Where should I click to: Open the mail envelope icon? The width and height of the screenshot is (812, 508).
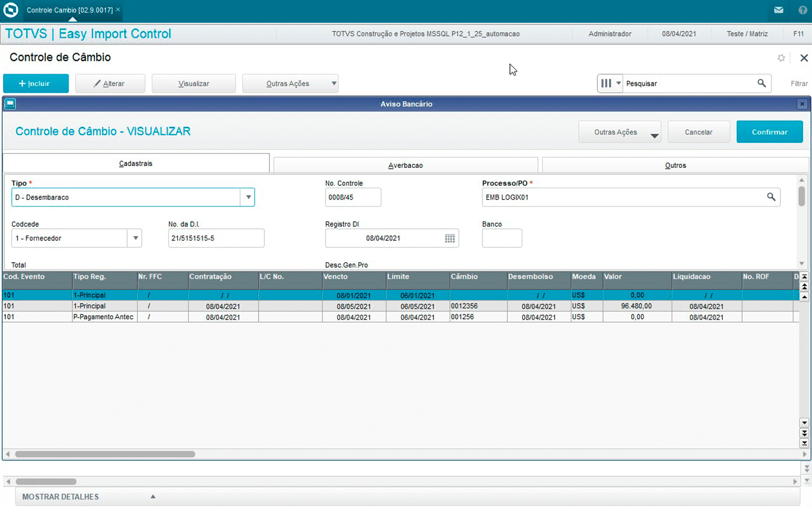pos(779,10)
